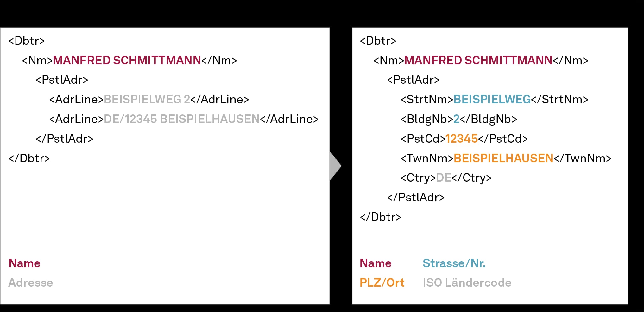Click the opening Dbtr tag in left panel
This screenshot has width=644, height=312.
(27, 41)
